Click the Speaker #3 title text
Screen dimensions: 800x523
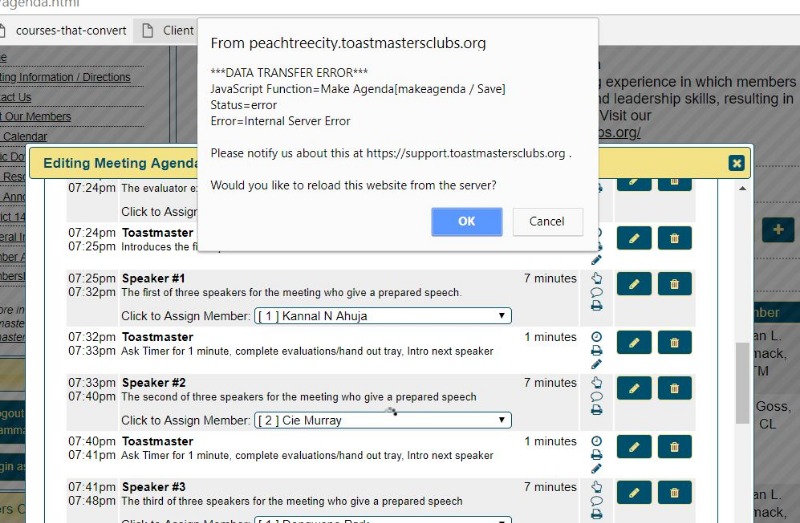coord(154,487)
